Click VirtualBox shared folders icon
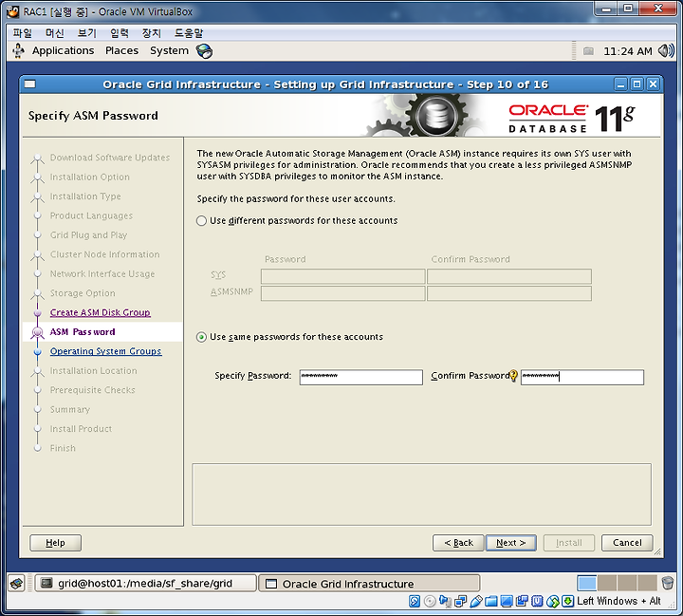 pyautogui.click(x=491, y=601)
